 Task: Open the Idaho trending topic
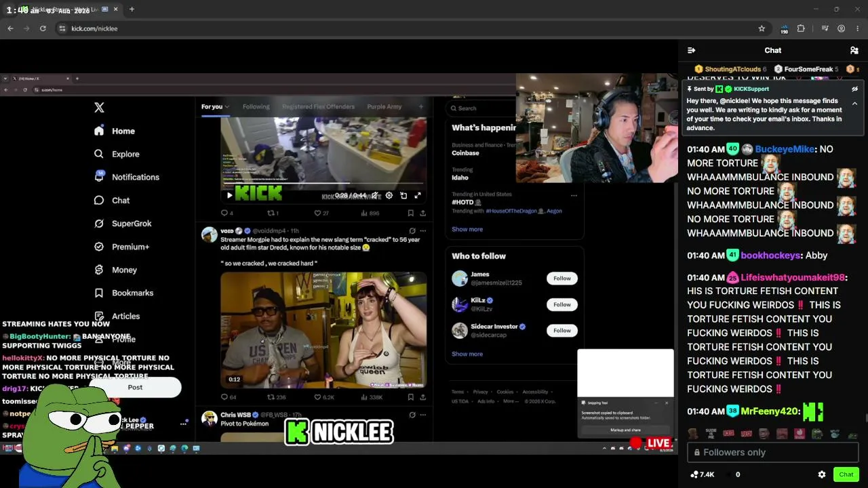tap(460, 178)
